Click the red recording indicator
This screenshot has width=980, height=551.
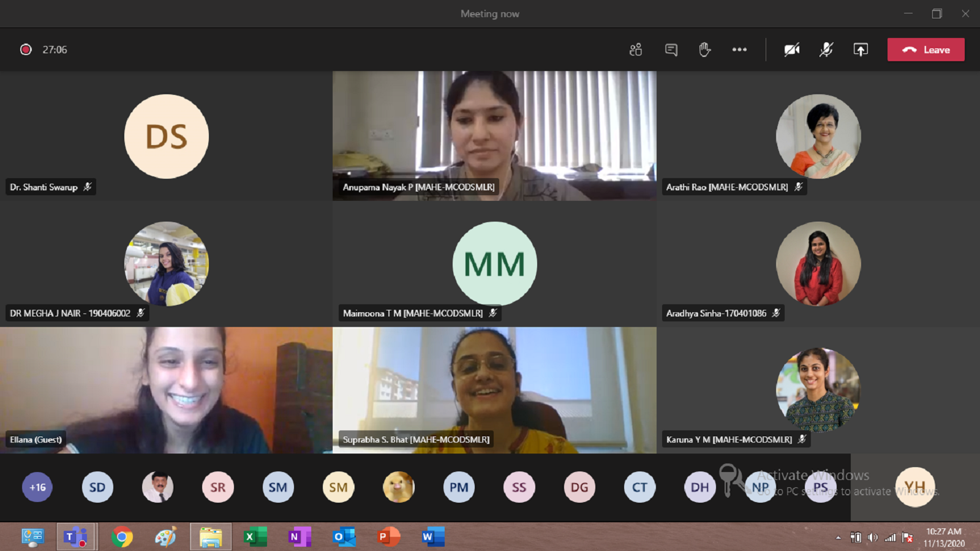tap(26, 50)
